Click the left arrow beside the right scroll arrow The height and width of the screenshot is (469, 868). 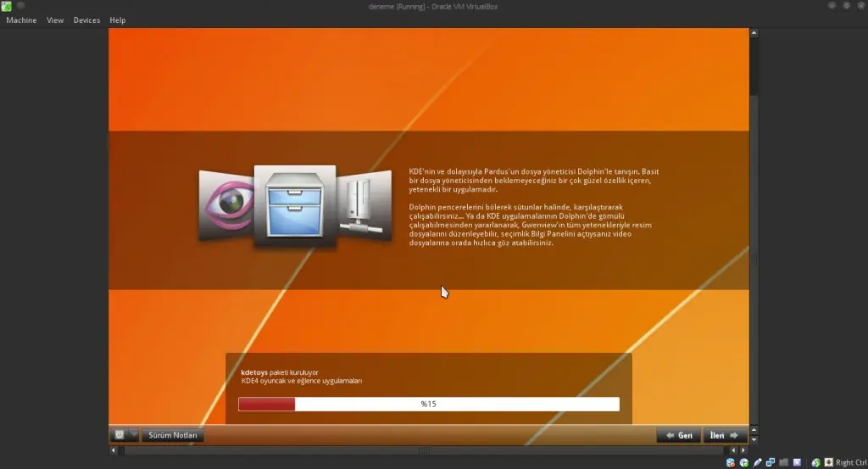(733, 450)
